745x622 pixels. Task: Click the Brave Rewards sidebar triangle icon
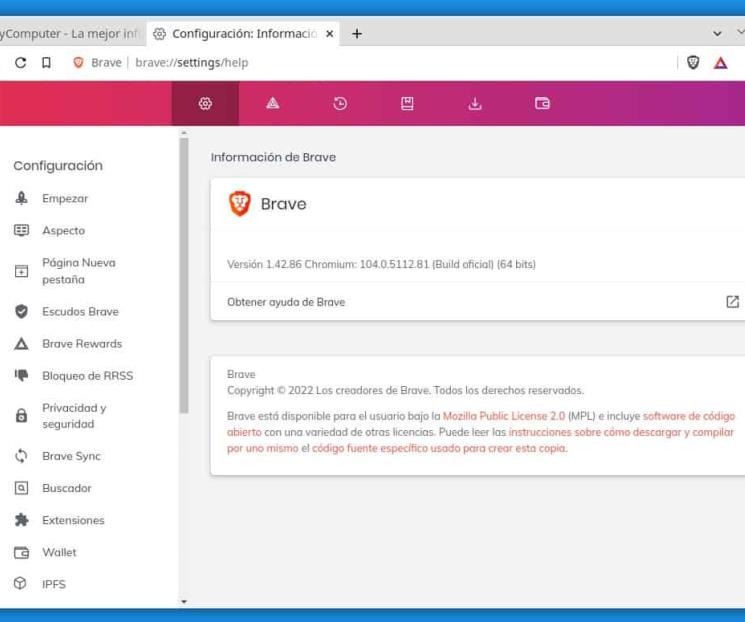[21, 344]
